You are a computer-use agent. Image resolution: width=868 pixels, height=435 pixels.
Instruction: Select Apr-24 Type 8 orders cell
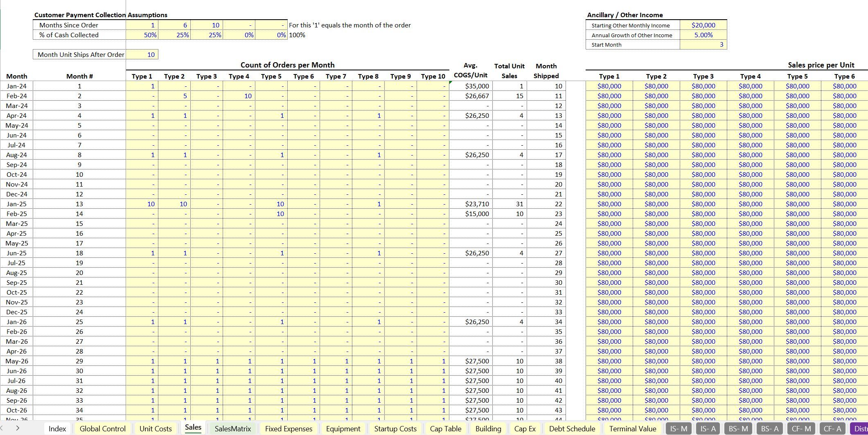(x=368, y=115)
